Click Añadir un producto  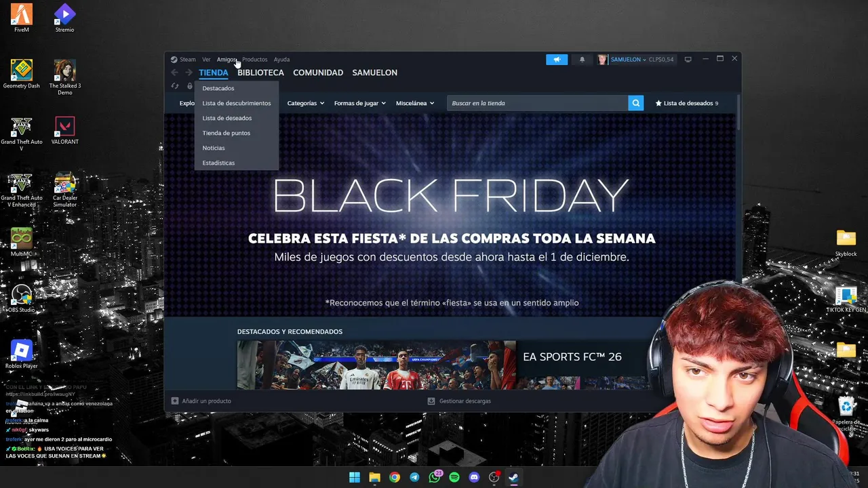point(201,401)
